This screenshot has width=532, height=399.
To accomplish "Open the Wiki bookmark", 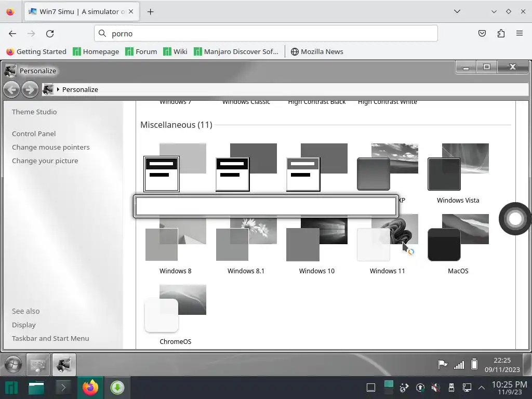I will pos(175,51).
